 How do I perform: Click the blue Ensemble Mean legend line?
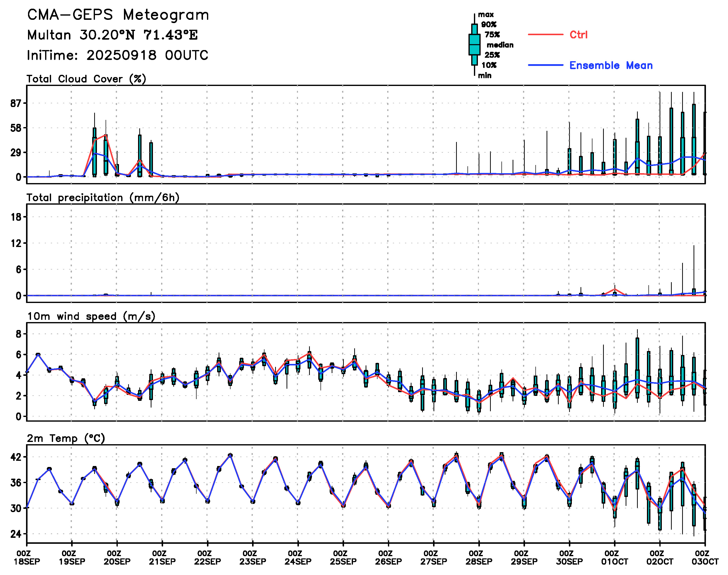(x=545, y=65)
